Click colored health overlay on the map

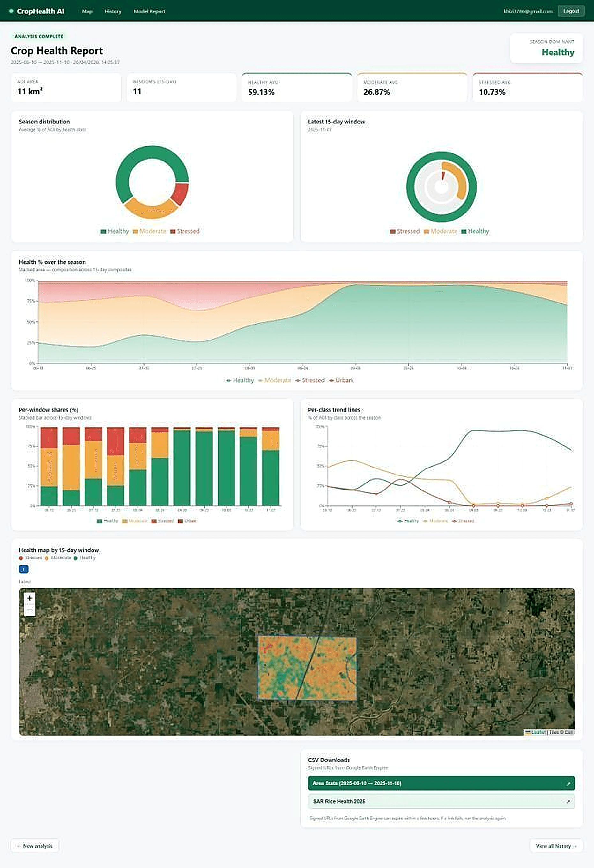pos(307,668)
